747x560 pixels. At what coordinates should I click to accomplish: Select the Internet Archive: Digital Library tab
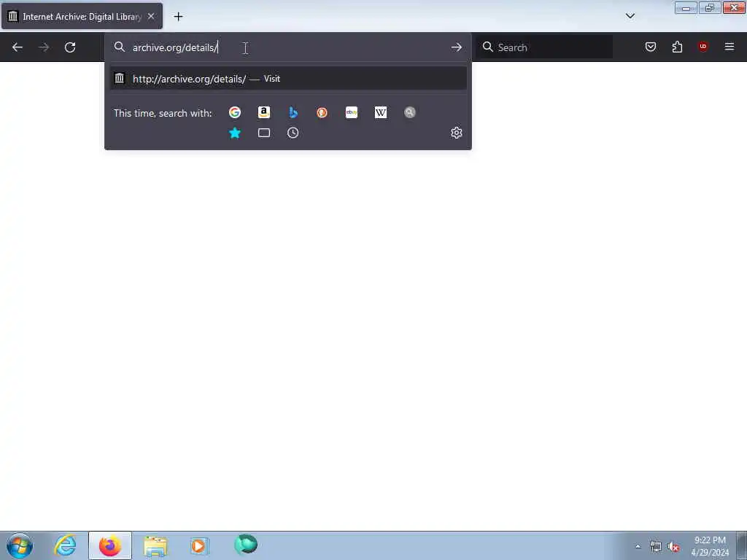pyautogui.click(x=82, y=16)
